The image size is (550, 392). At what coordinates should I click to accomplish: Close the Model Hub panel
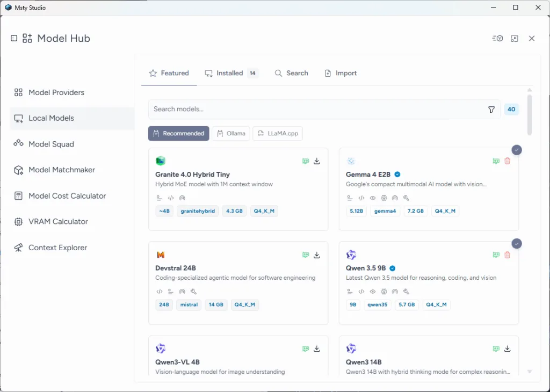pyautogui.click(x=532, y=38)
